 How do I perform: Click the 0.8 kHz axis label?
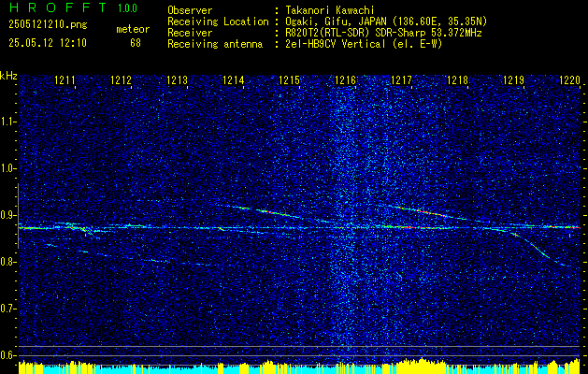pos(7,262)
